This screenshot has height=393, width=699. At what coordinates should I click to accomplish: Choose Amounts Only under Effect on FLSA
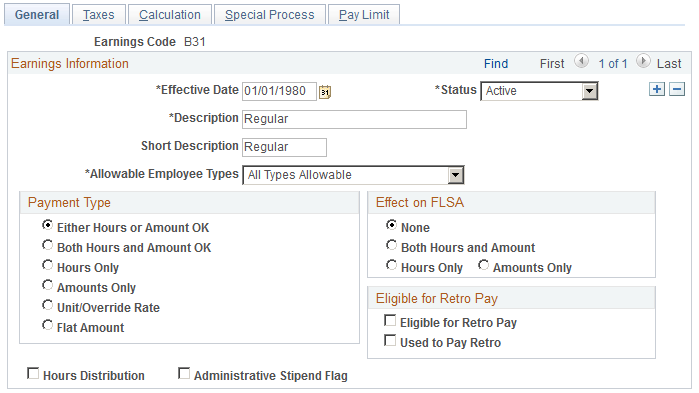tap(483, 266)
